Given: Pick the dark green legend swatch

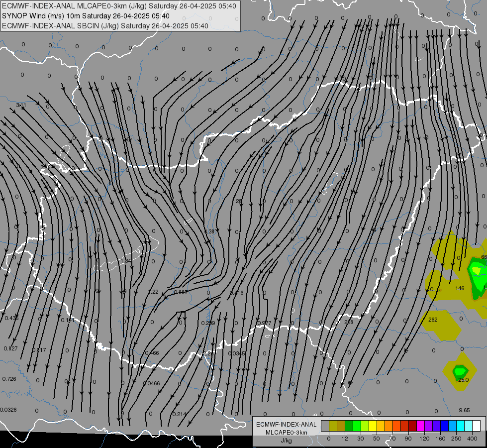Looking at the screenshot, I should [x=349, y=426].
